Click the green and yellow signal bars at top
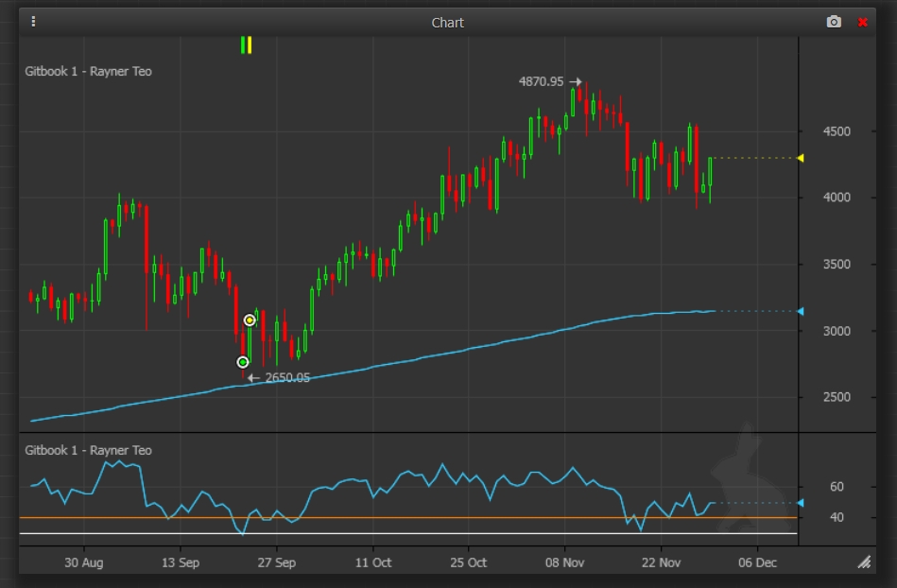This screenshot has width=897, height=588. [246, 45]
